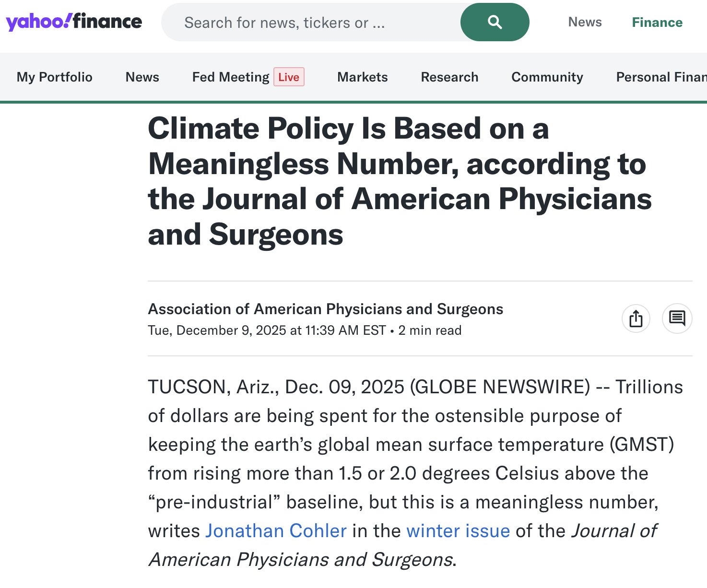Screen dimensions: 707x588
Task: Click the green search magnifier button
Action: point(495,22)
